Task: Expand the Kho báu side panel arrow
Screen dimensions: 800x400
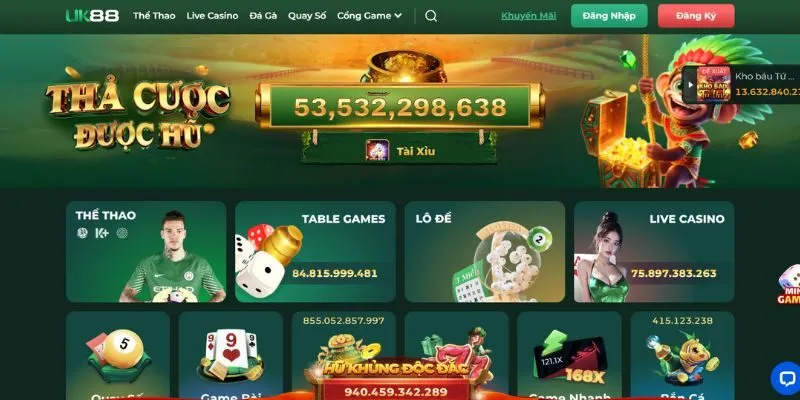Action: pyautogui.click(x=690, y=85)
